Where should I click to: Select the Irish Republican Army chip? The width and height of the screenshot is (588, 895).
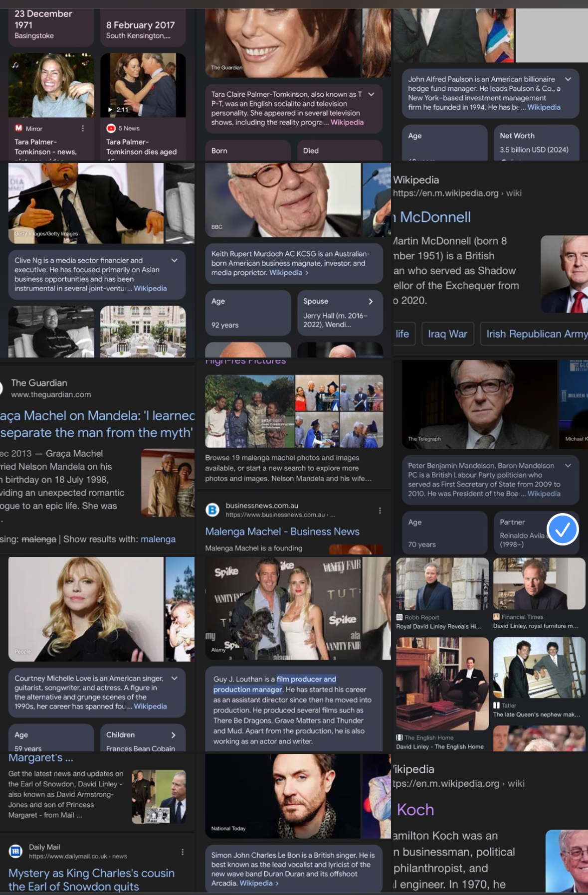point(534,334)
